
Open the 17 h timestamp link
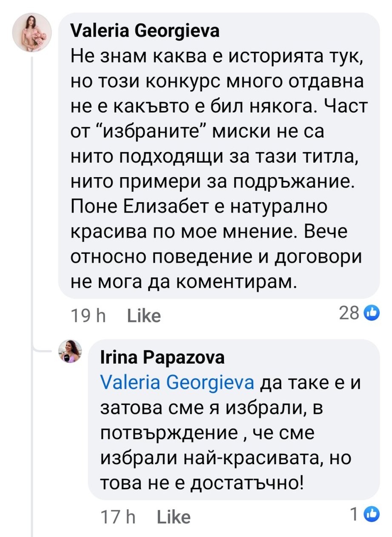pos(118,517)
